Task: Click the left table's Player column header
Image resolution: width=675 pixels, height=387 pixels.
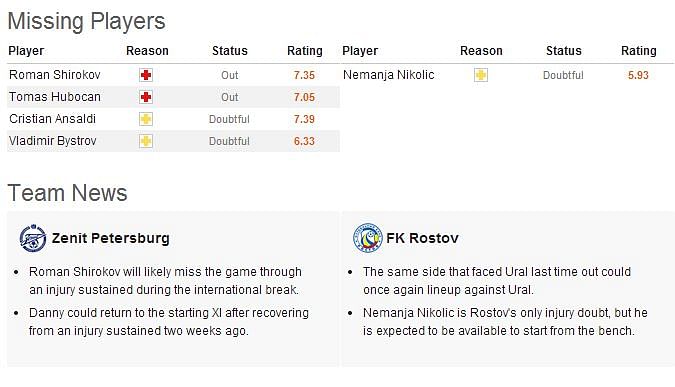Action: point(26,51)
